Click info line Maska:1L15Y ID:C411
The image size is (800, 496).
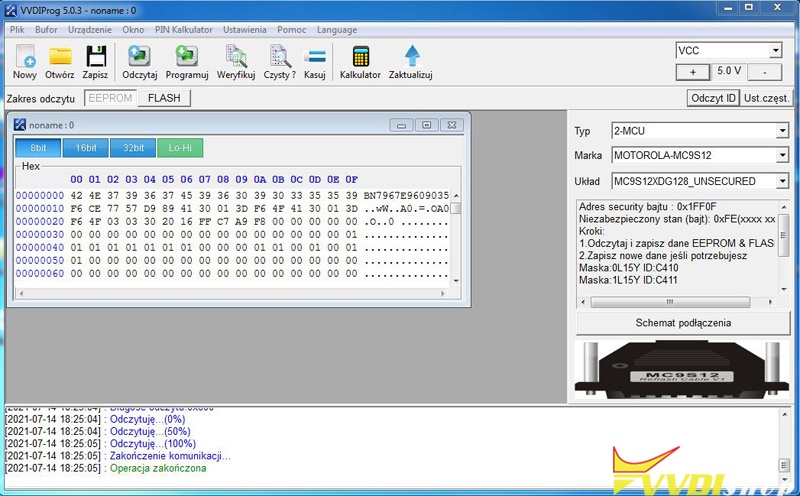(629, 280)
